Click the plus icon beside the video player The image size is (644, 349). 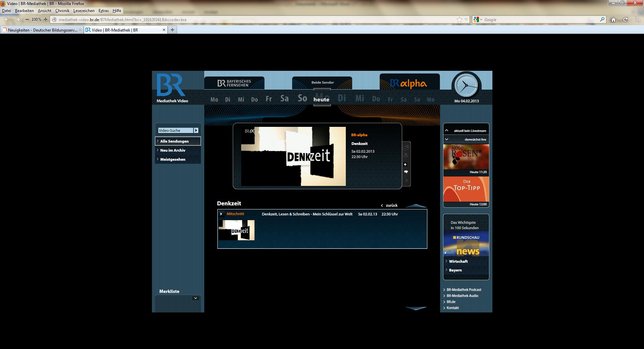click(x=405, y=164)
